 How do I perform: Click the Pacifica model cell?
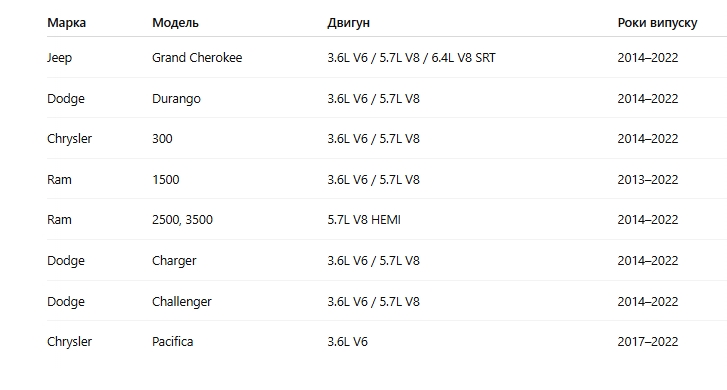tap(172, 341)
